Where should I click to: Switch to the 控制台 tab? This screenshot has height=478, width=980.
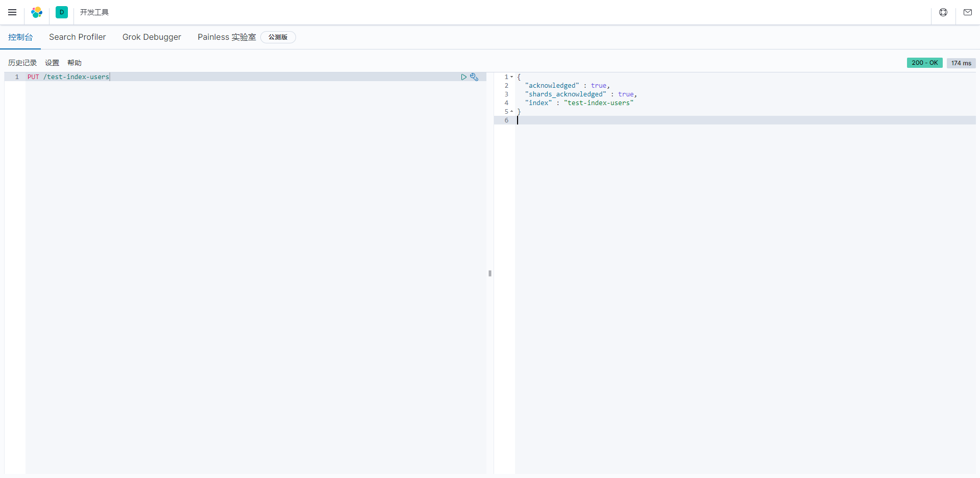(20, 37)
